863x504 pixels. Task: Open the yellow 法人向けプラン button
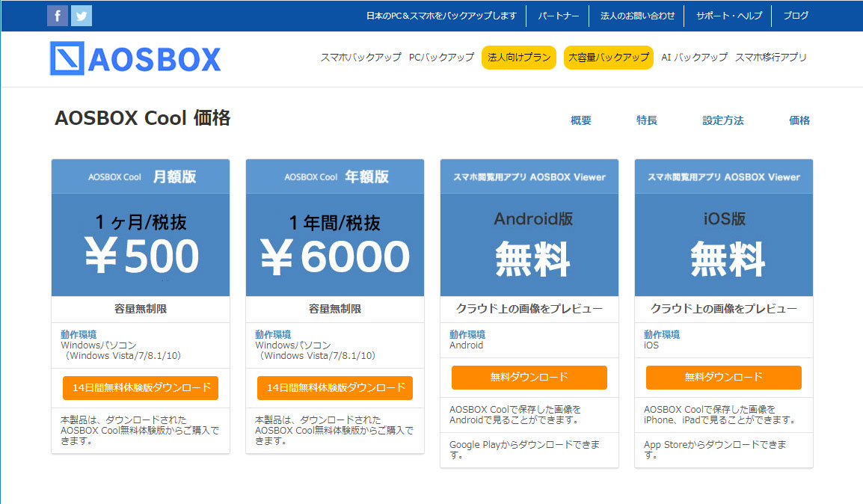518,58
